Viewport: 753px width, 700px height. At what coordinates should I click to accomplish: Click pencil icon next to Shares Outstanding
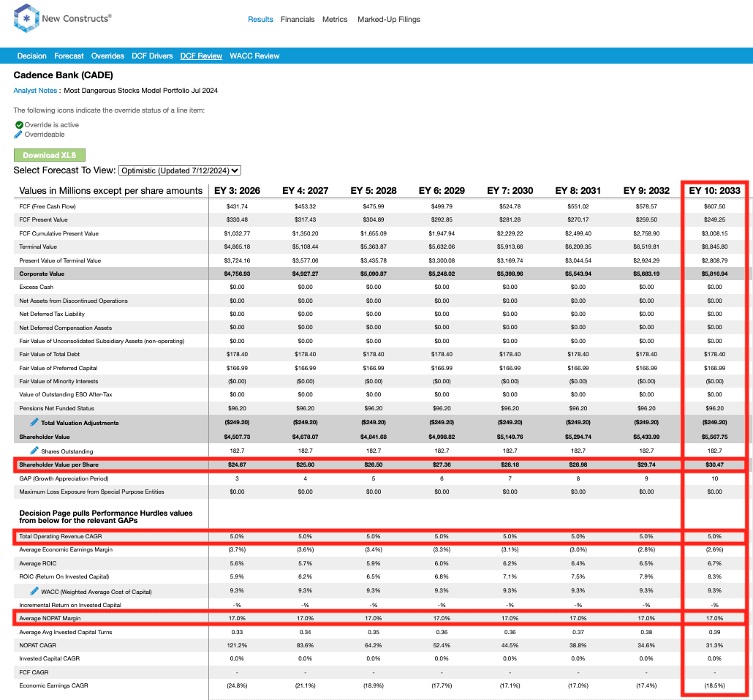point(34,451)
